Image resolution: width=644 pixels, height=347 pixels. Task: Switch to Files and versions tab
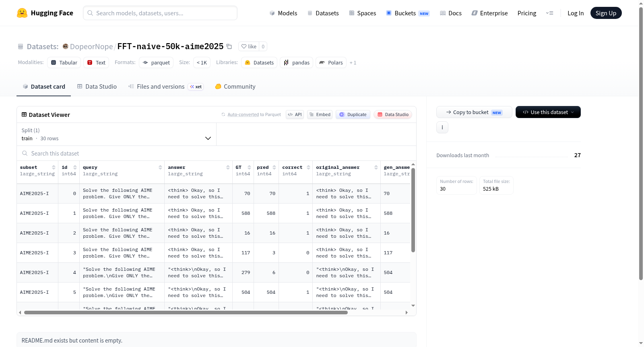165,86
